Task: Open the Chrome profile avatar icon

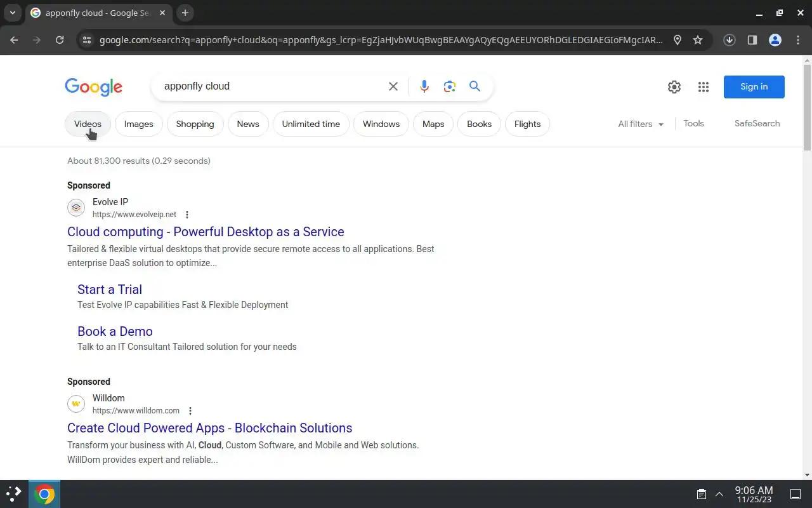Action: [x=775, y=40]
